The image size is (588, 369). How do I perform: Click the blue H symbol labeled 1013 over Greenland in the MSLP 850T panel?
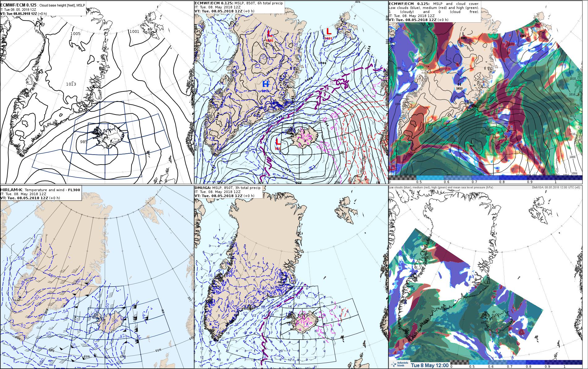tap(266, 84)
